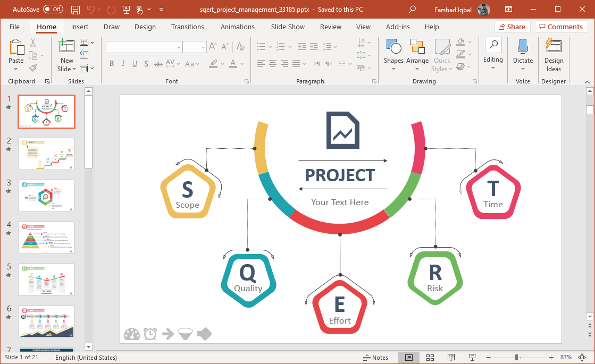The width and height of the screenshot is (595, 364).
Task: Click the Search magnifier in title bar
Action: 412,10
